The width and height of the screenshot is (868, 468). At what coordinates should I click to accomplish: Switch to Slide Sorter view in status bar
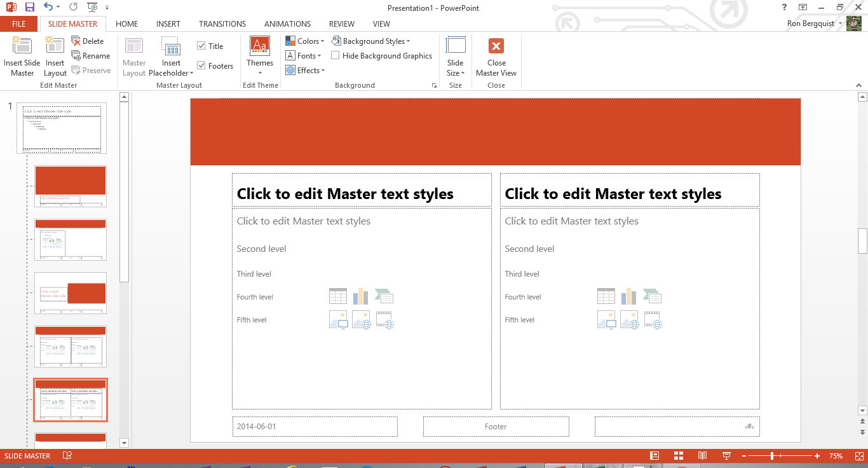coord(678,456)
